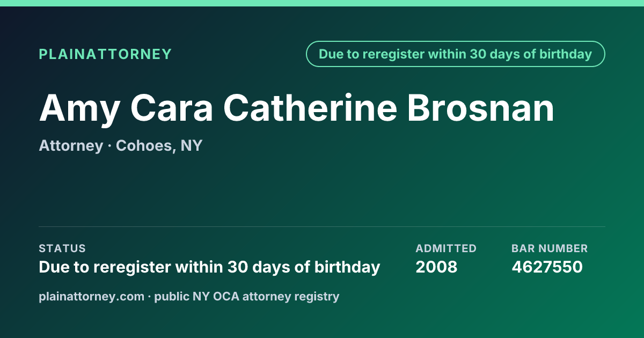
Task: Click the STATUS field label
Action: tap(62, 248)
